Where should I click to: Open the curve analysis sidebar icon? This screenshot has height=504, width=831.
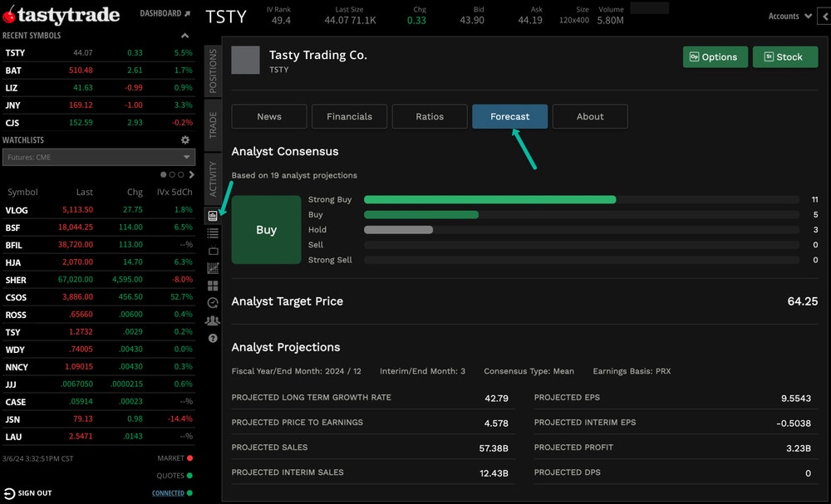tap(213, 268)
